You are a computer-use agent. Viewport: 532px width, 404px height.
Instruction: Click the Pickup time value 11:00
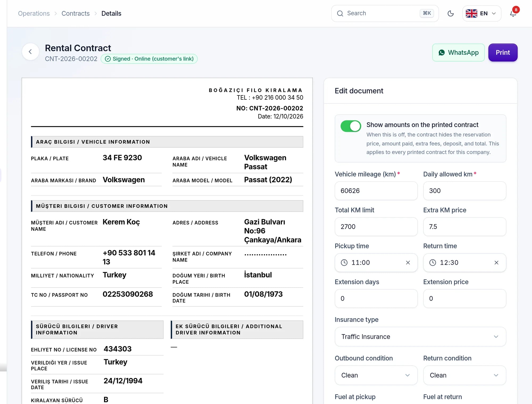tap(360, 263)
